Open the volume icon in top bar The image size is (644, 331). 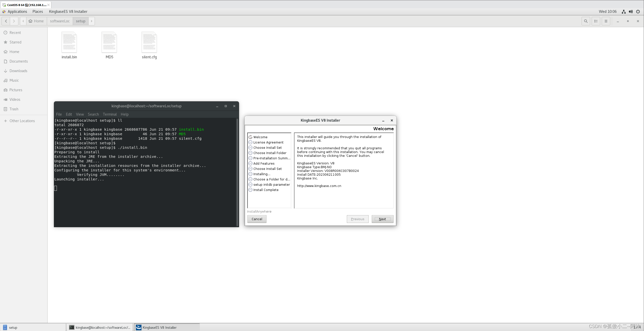631,12
